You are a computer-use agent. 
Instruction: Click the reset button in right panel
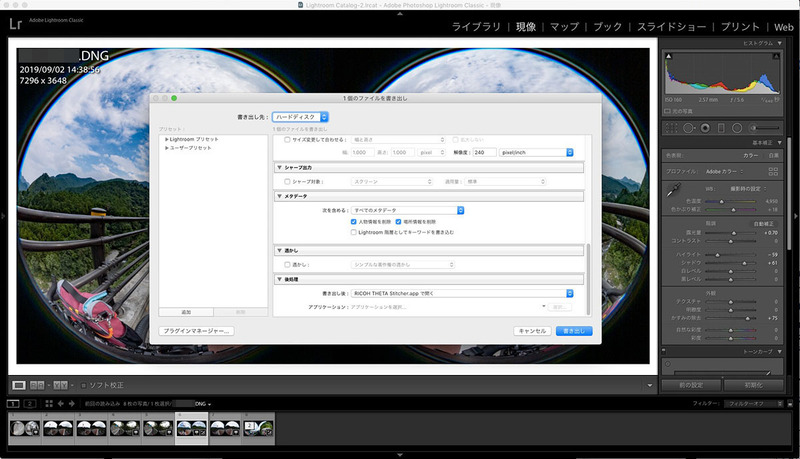pyautogui.click(x=754, y=385)
